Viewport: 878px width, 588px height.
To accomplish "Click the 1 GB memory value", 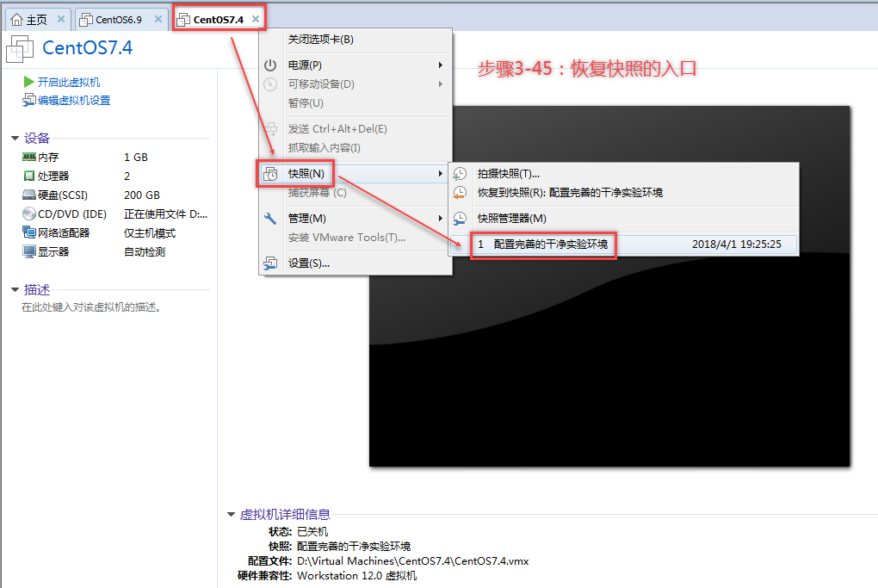I will coord(136,158).
